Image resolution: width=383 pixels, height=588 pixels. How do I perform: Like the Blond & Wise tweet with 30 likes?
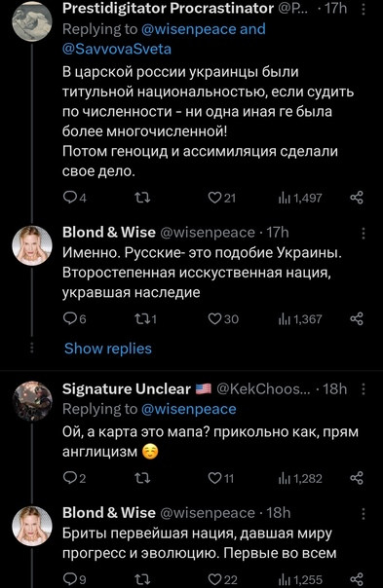point(214,318)
